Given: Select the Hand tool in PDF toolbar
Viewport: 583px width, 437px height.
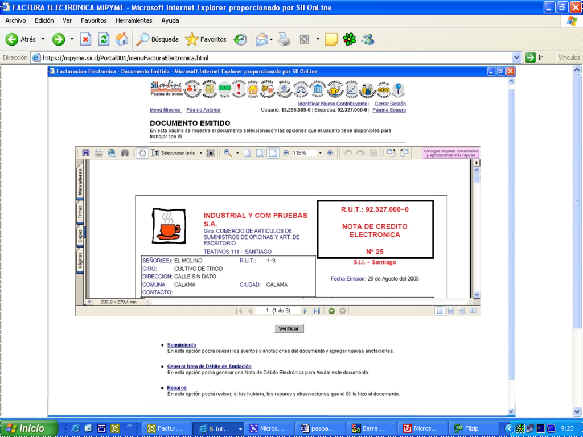Looking at the screenshot, I should (142, 153).
